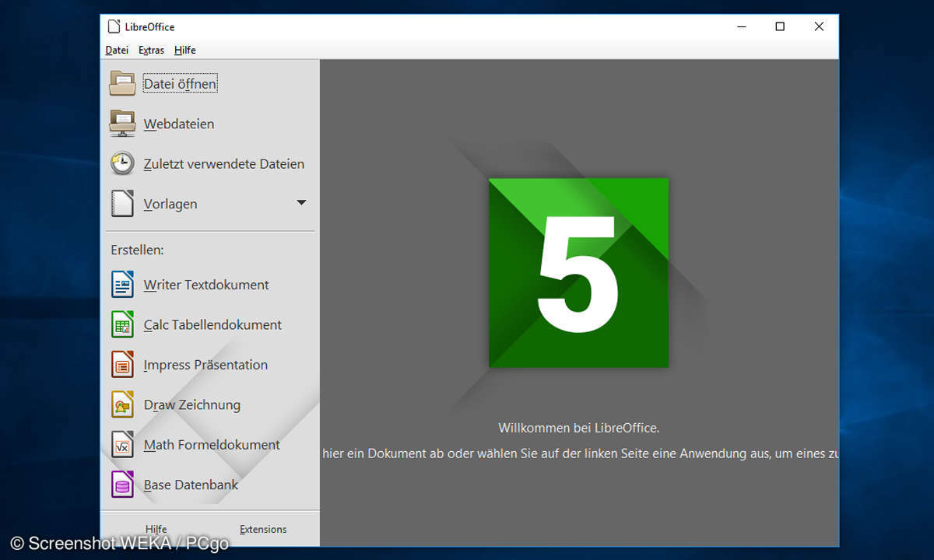Click the green LibreOffice 5 logo
The height and width of the screenshot is (560, 934).
(578, 273)
